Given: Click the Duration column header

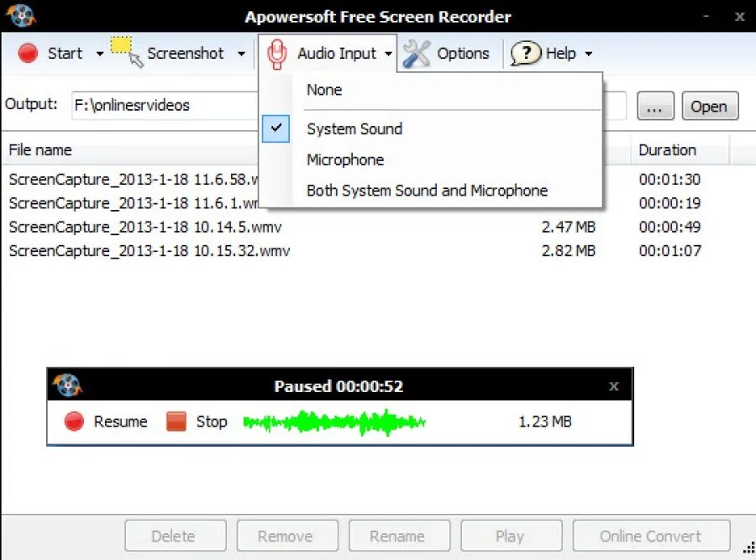Looking at the screenshot, I should (667, 150).
